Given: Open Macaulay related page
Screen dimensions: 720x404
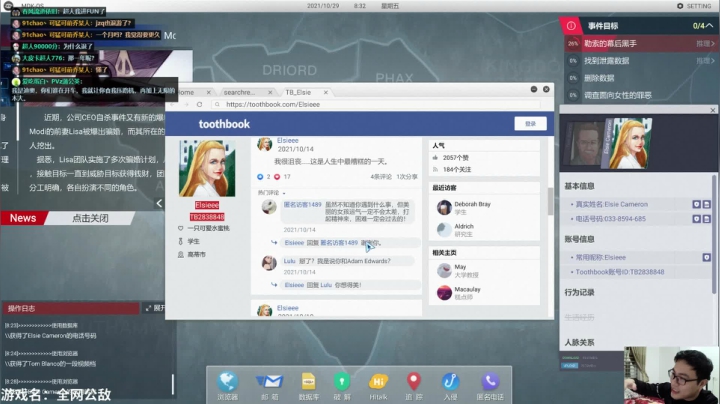Looking at the screenshot, I should [467, 289].
